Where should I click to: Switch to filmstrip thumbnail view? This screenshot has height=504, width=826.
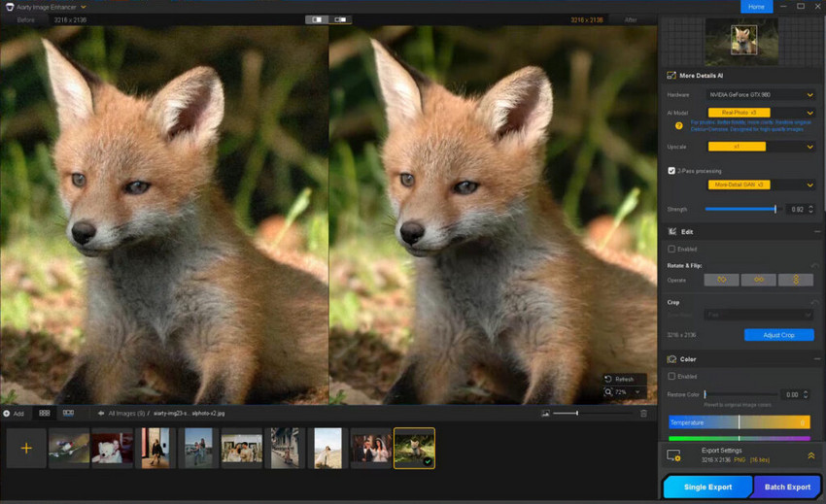click(68, 414)
